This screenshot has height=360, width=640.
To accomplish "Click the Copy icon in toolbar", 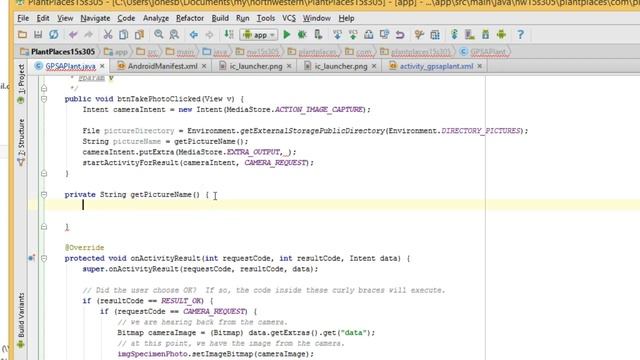I will (x=123, y=35).
